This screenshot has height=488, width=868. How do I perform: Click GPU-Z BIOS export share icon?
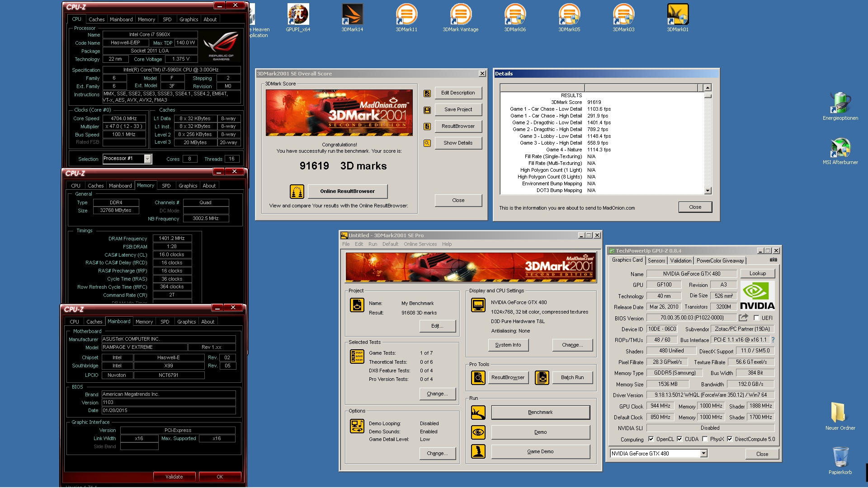point(743,318)
